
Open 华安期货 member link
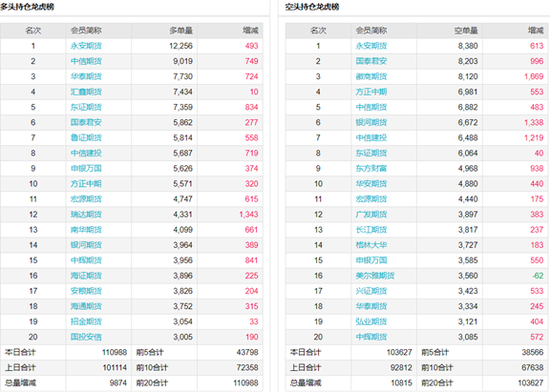pyautogui.click(x=371, y=184)
